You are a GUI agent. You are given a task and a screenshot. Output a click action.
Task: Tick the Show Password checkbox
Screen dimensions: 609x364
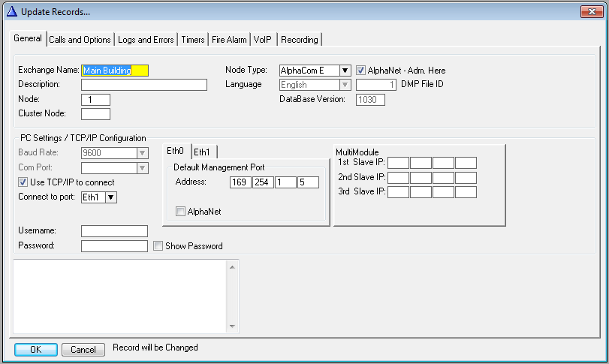(158, 246)
